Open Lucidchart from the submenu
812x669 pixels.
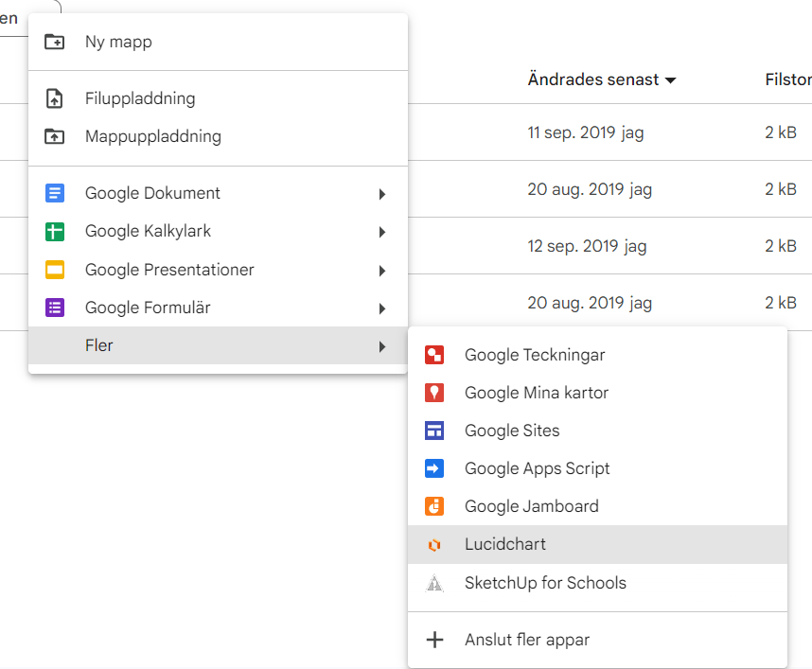click(597, 545)
